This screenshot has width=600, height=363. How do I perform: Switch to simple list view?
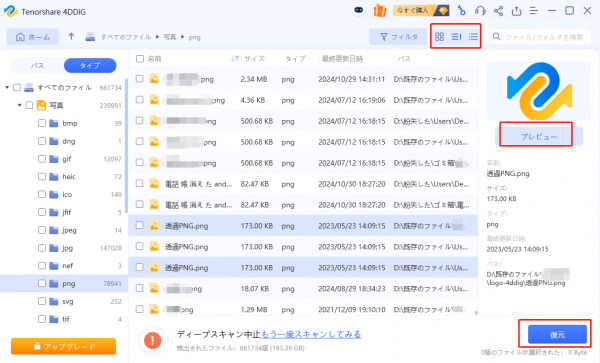tap(473, 37)
